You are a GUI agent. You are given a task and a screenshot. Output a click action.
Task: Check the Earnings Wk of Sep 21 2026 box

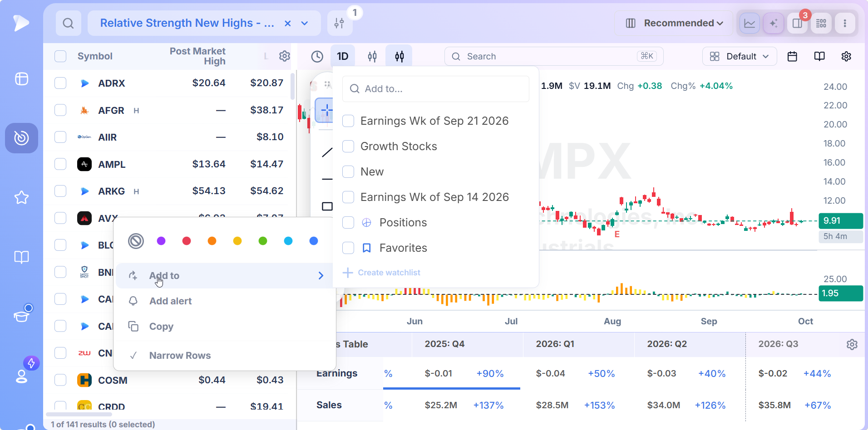tap(348, 121)
